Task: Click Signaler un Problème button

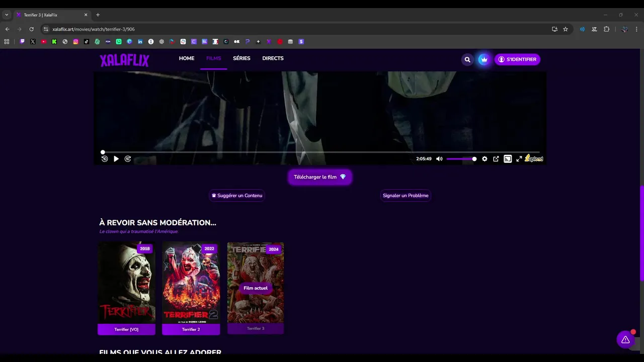Action: 406,196
